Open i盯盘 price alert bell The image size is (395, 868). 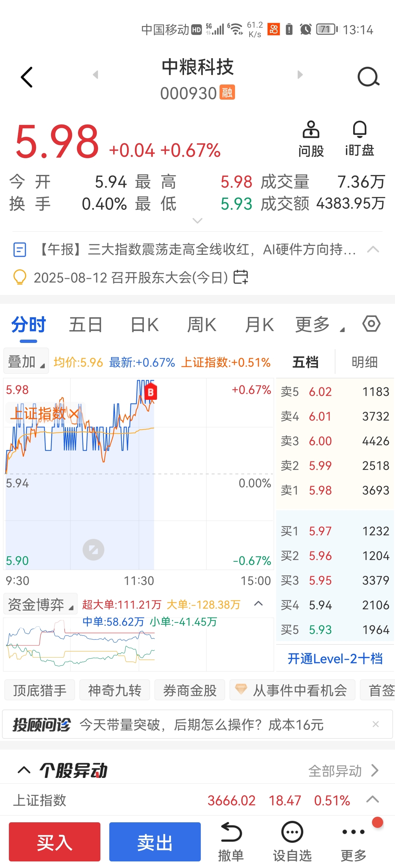[x=359, y=139]
